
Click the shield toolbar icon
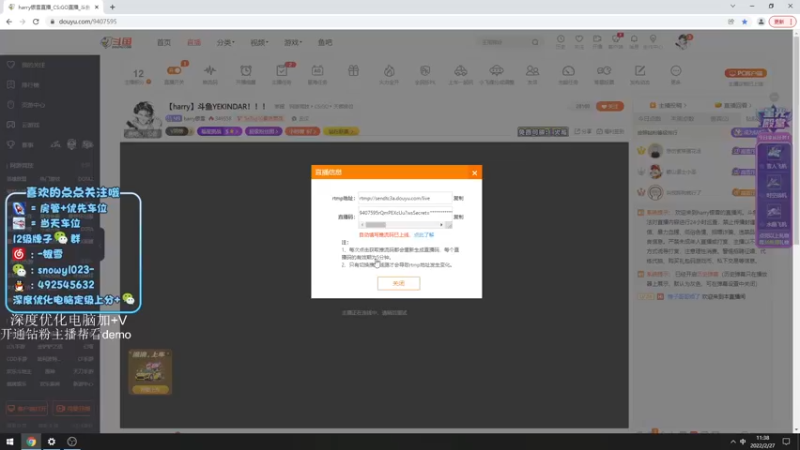tap(425, 70)
